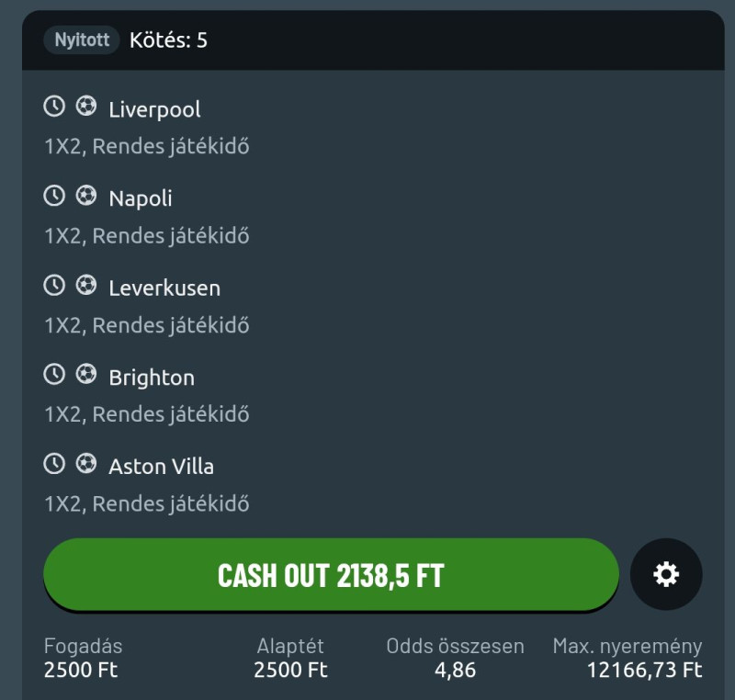This screenshot has width=735, height=700.
Task: Click the clock icon beside Aston Villa
Action: click(x=54, y=464)
